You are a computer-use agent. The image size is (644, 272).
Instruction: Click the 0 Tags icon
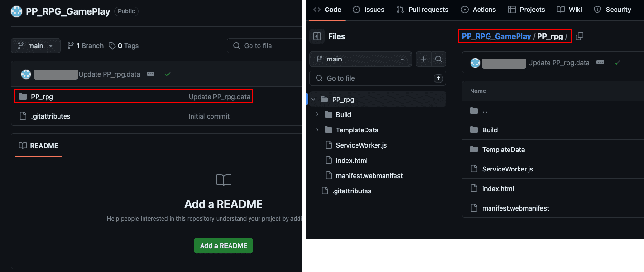112,46
